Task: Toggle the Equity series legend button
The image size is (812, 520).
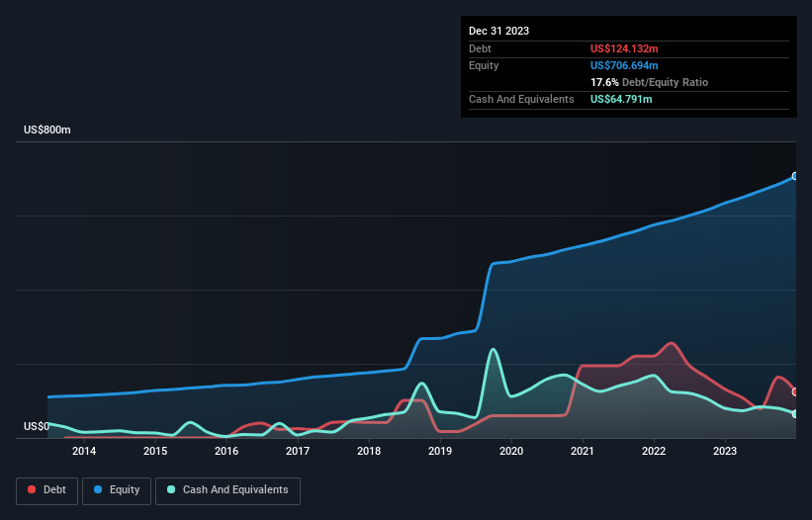Action: [x=117, y=490]
